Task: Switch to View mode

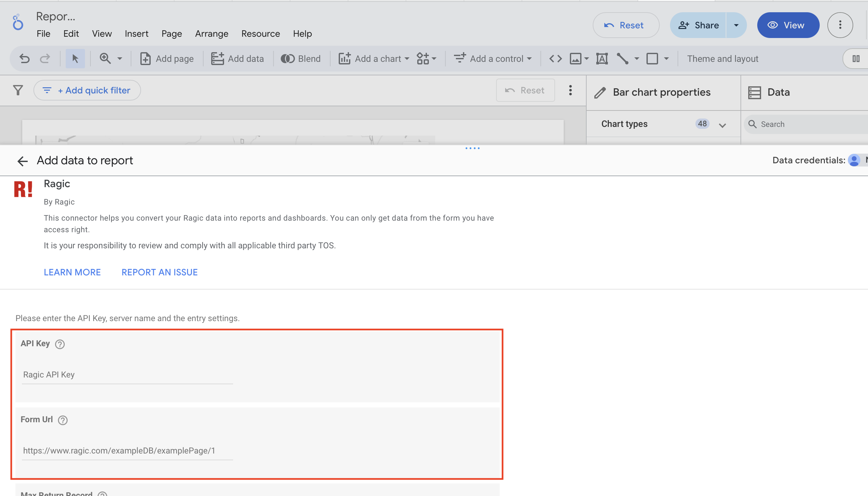Action: tap(788, 25)
